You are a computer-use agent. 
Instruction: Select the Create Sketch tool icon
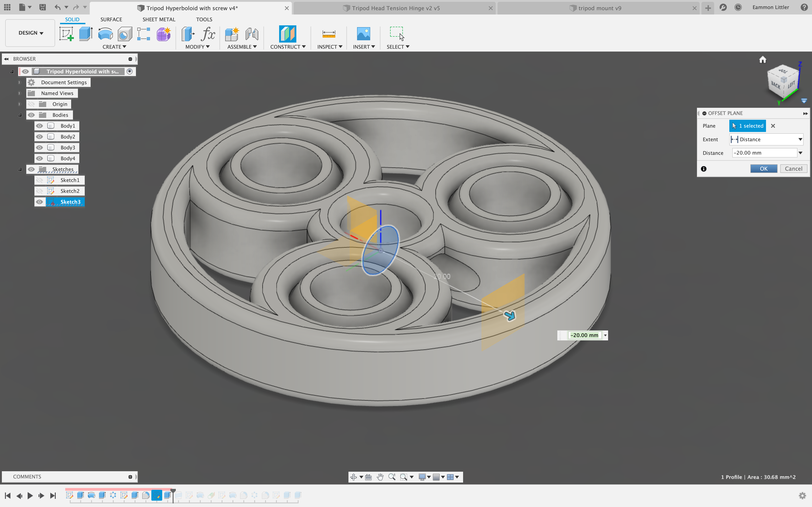point(66,34)
